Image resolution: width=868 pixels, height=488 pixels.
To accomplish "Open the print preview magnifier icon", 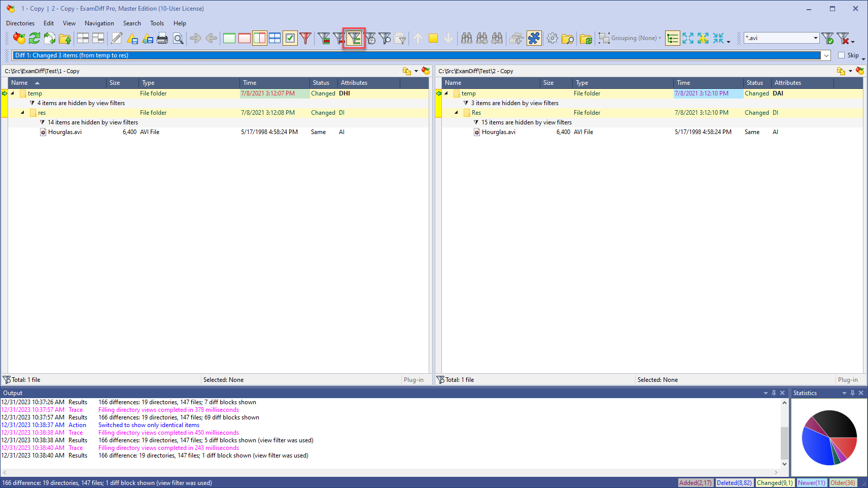I will point(178,38).
